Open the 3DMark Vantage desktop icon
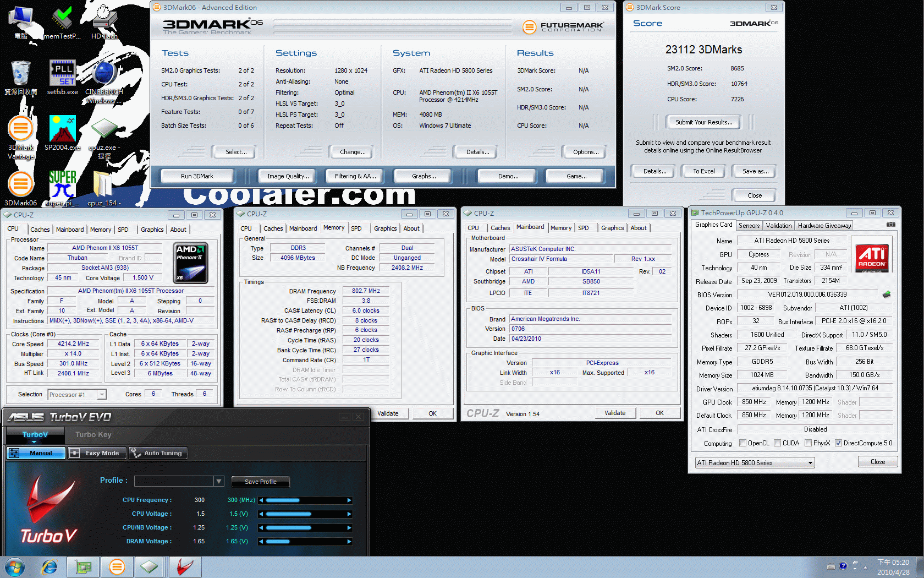 (x=20, y=130)
